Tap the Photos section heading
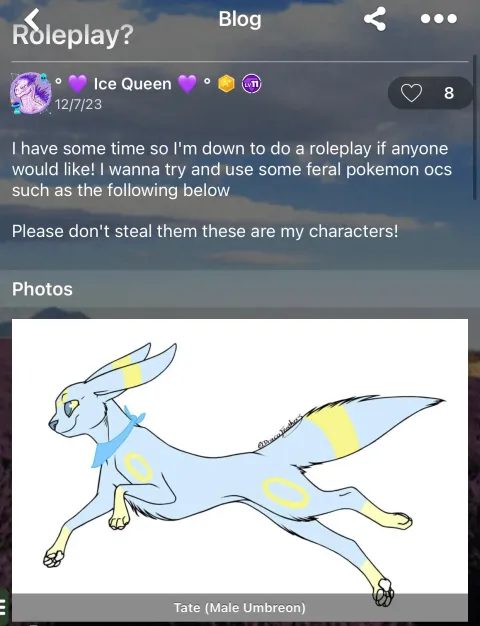480x626 pixels. pyautogui.click(x=42, y=289)
